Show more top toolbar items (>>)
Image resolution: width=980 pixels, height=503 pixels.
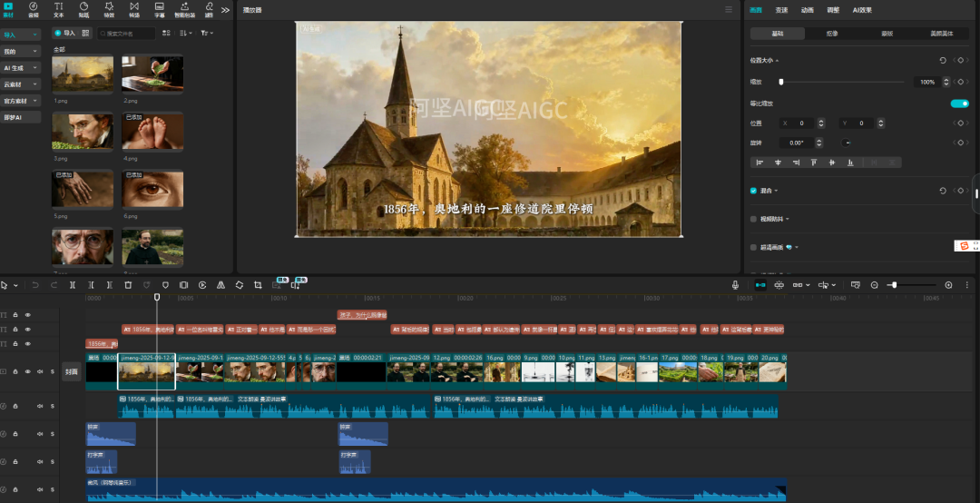click(x=226, y=10)
